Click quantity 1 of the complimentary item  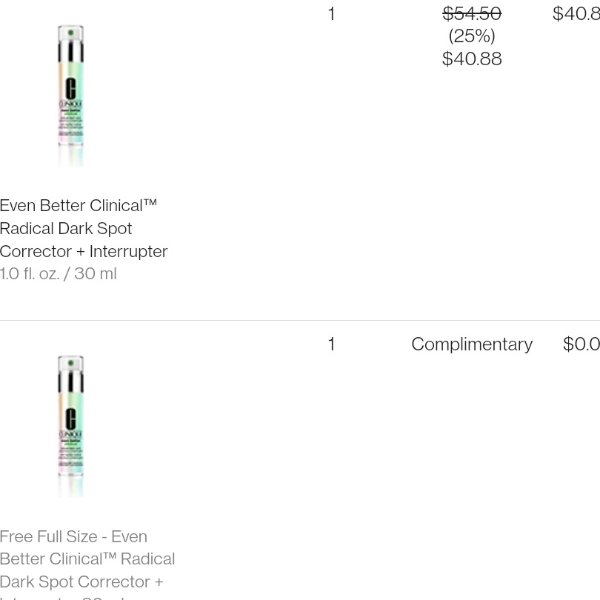pos(331,344)
